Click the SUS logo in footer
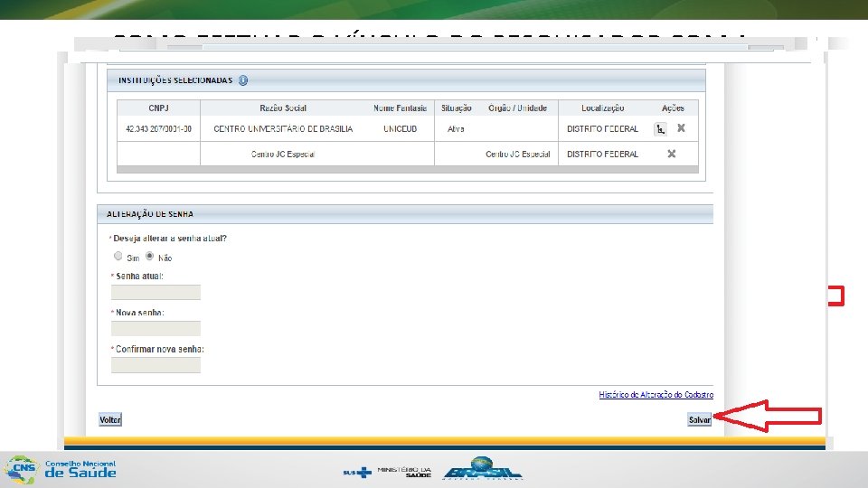Screen dimensions: 868x488 coord(357,473)
